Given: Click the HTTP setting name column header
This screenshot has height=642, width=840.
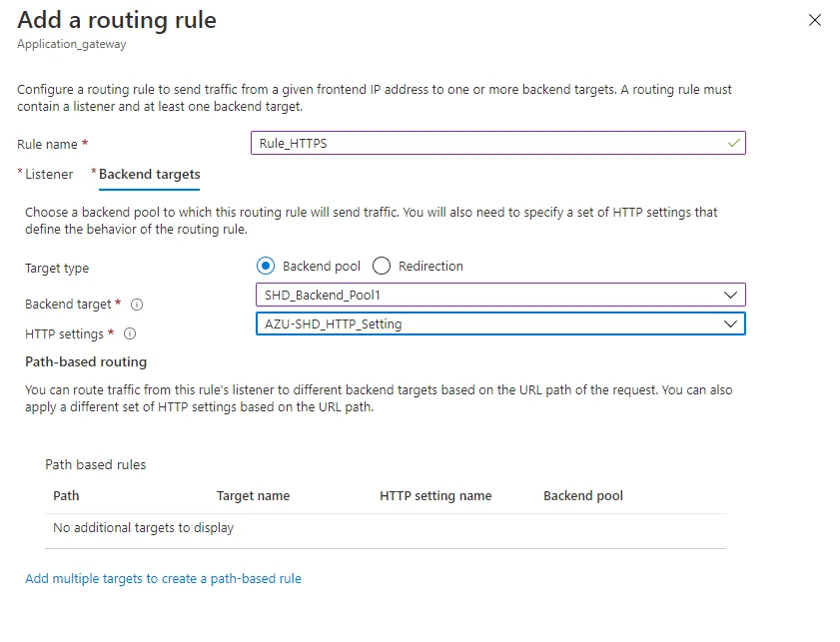Looking at the screenshot, I should point(435,495).
